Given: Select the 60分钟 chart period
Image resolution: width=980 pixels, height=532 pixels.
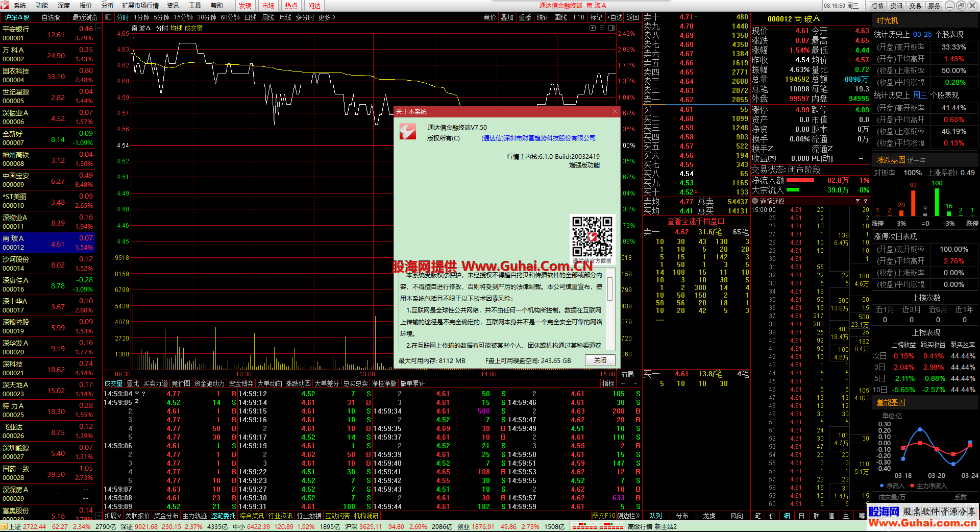Looking at the screenshot, I should (230, 17).
